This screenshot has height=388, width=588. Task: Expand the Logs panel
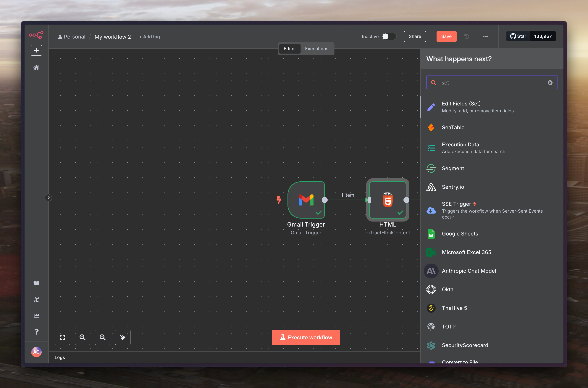point(60,357)
